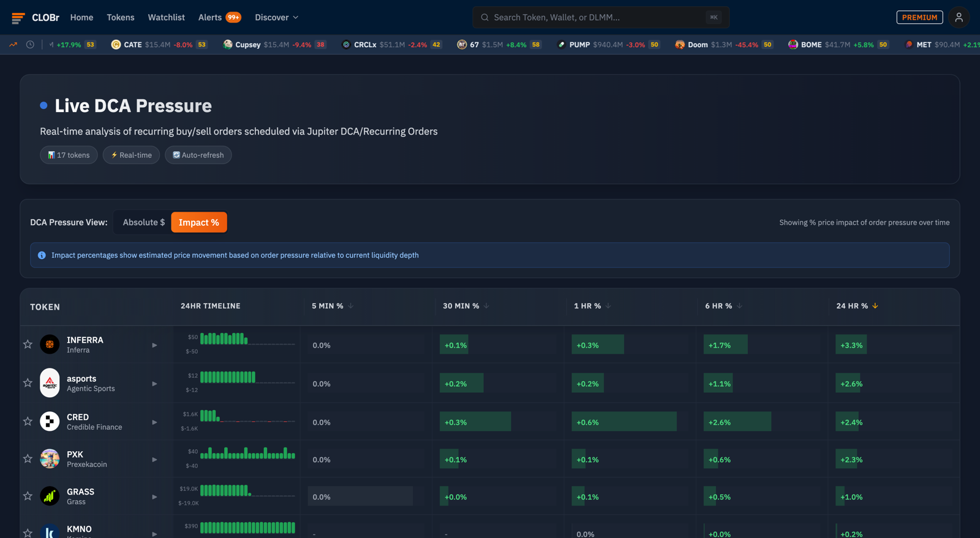Expand the INFERRA row arrow
Screen dimensions: 980x538
click(x=154, y=345)
